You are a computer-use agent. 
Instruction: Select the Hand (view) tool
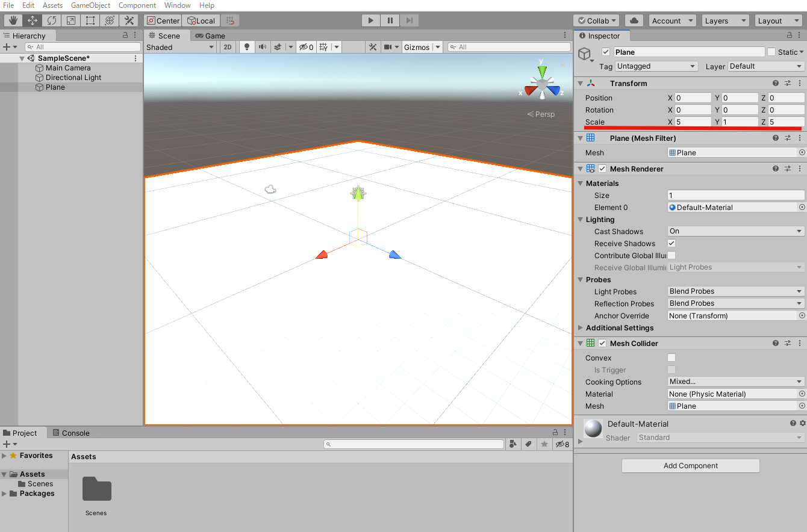point(13,20)
